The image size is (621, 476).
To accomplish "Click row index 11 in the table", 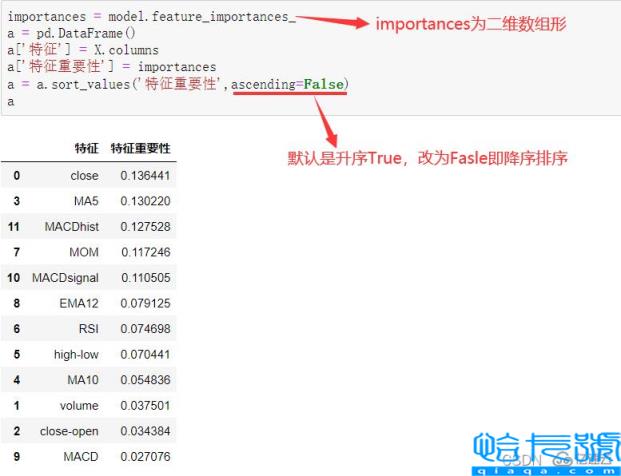I will point(13,227).
